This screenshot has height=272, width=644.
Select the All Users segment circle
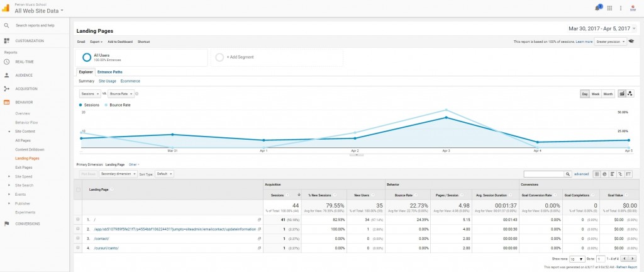coord(87,57)
